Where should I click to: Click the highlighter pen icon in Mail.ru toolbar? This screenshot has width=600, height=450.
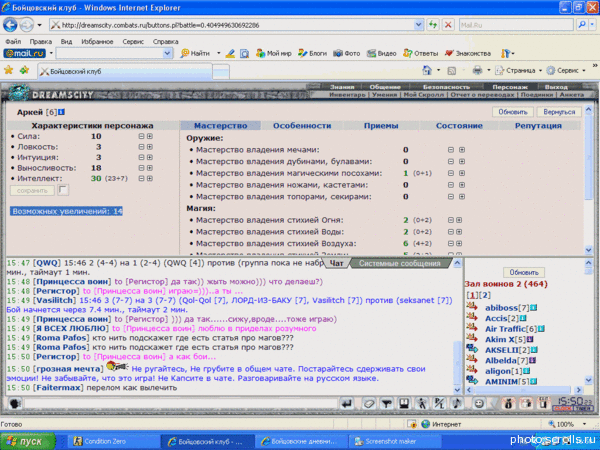point(230,54)
